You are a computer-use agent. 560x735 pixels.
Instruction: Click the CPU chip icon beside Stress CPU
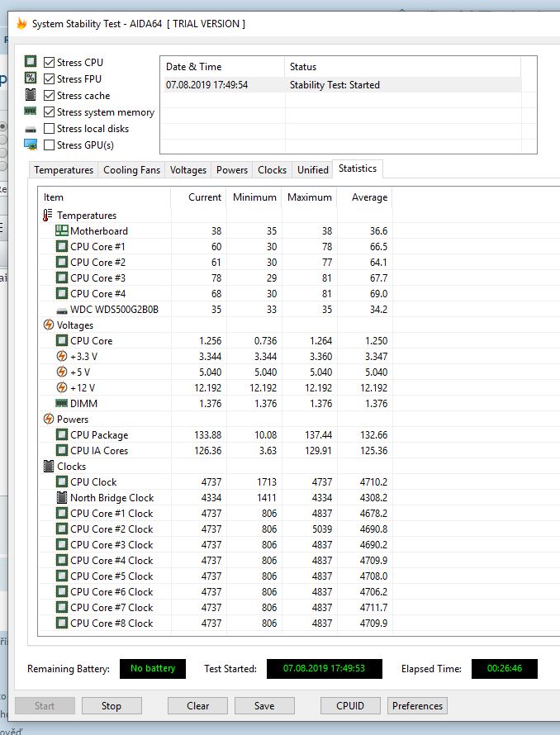point(31,61)
